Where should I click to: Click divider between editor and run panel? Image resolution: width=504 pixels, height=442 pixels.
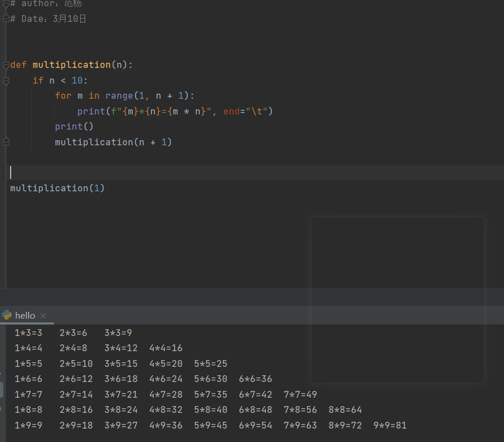point(252,289)
